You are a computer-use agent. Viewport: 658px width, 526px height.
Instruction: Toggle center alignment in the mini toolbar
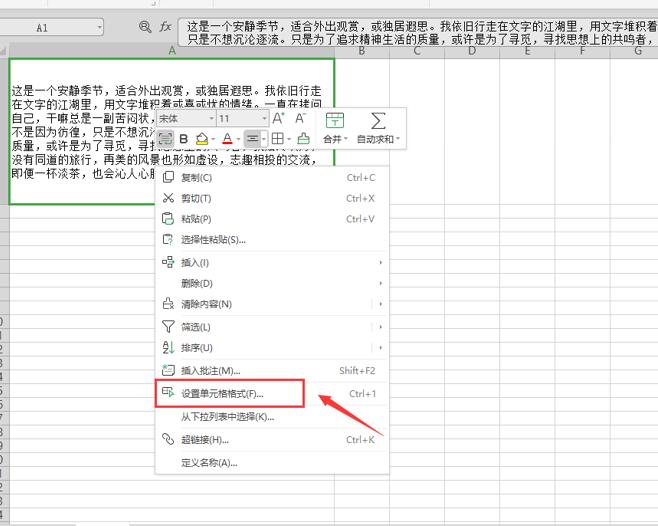pyautogui.click(x=253, y=139)
